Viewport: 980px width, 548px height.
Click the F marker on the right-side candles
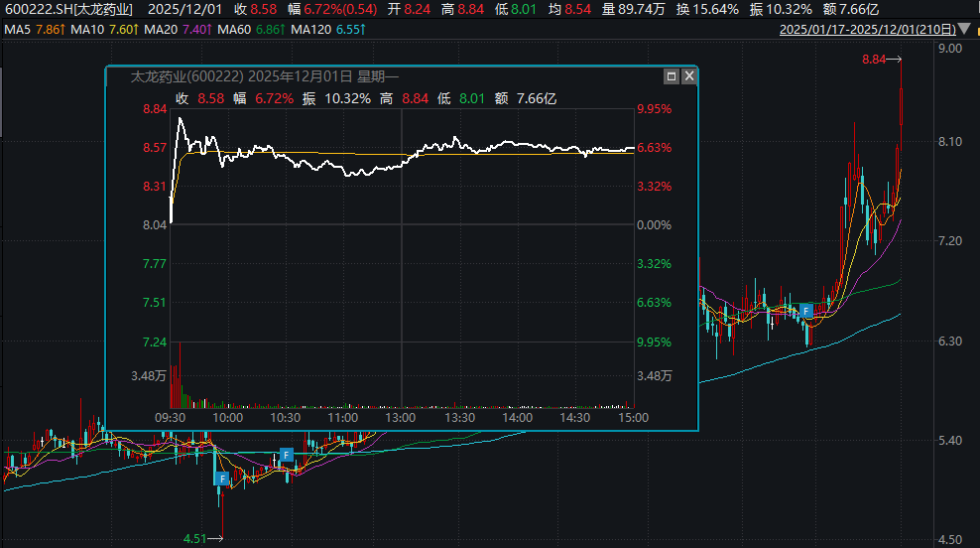[806, 311]
